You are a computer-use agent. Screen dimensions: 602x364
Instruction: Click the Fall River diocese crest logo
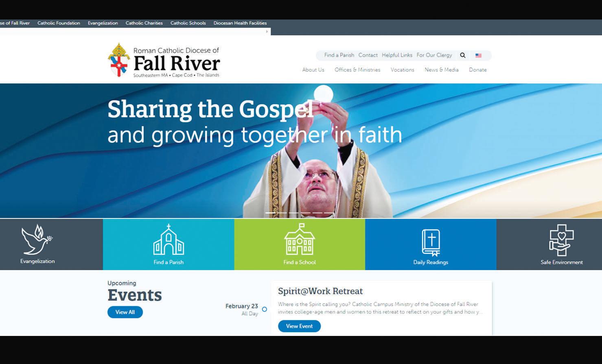point(119,60)
